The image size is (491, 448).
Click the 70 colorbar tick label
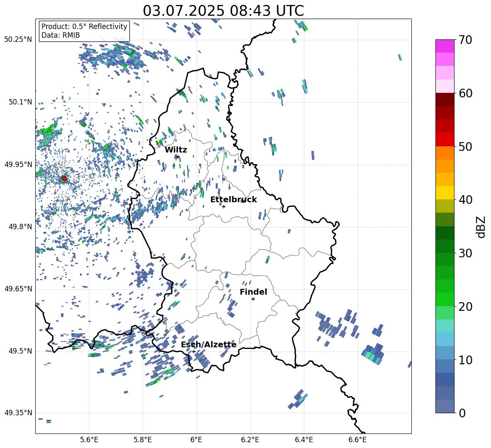pyautogui.click(x=465, y=40)
